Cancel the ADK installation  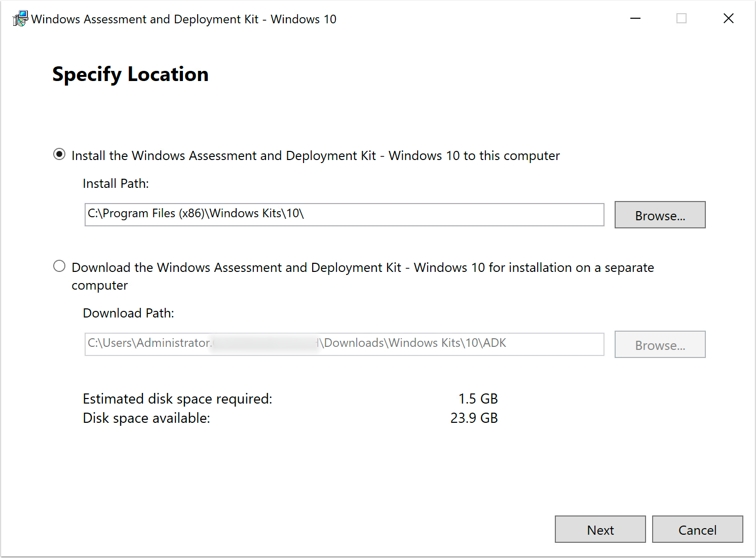[698, 529]
